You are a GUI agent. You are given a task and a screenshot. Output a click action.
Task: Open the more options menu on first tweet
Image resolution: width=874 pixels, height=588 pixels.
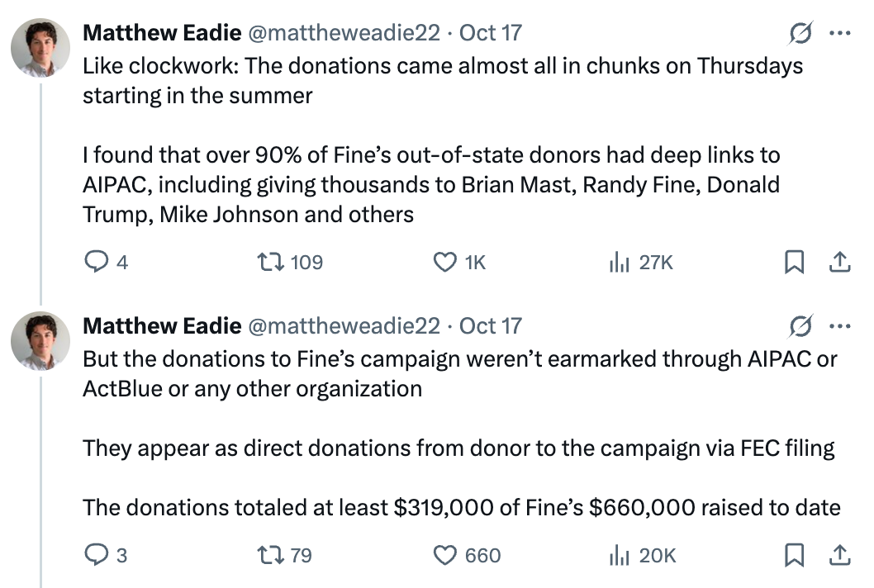click(x=839, y=33)
